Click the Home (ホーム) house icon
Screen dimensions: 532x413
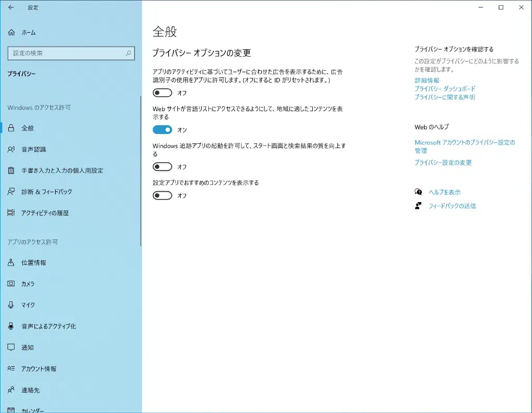(11, 32)
